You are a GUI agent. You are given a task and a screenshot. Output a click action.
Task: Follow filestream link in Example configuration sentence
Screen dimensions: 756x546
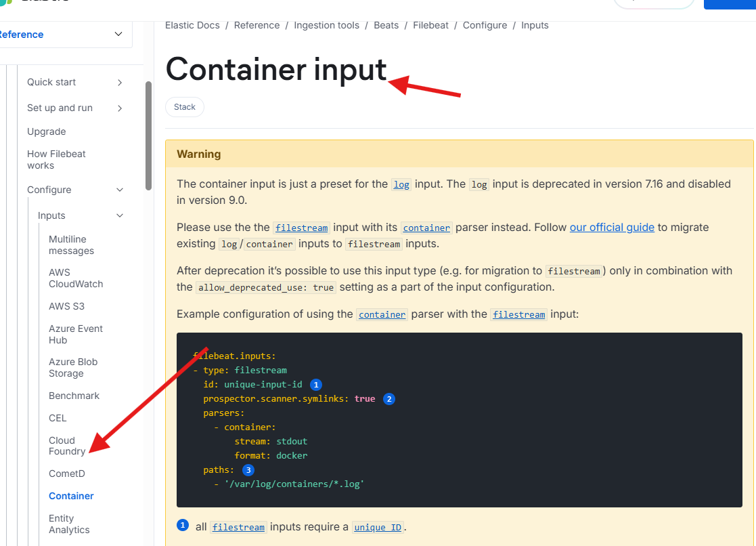[519, 315]
